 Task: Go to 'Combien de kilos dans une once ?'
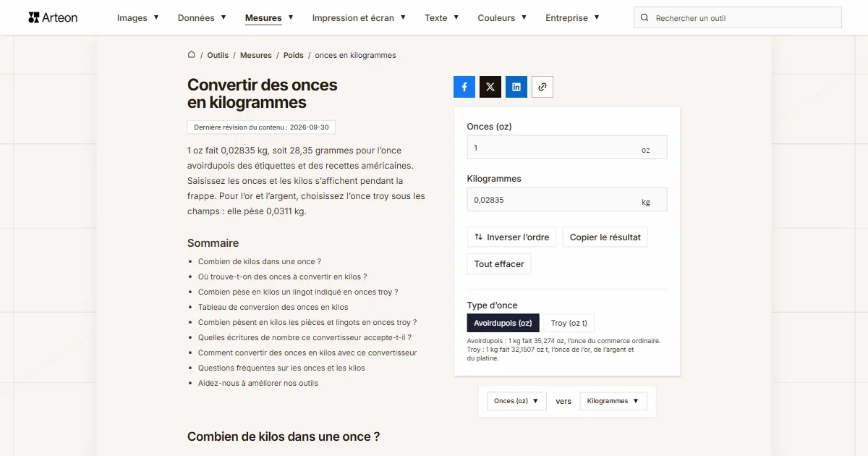[260, 261]
